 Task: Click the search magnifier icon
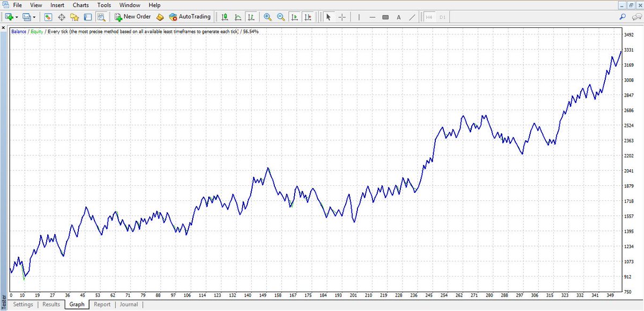click(x=623, y=17)
